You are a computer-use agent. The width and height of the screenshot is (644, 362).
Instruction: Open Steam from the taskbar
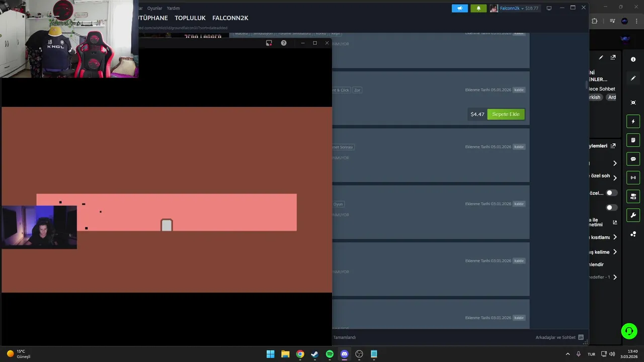click(x=314, y=354)
